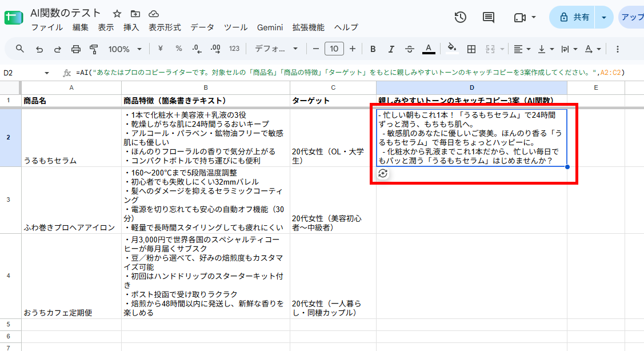Open text rotation dropdown

coord(593,49)
